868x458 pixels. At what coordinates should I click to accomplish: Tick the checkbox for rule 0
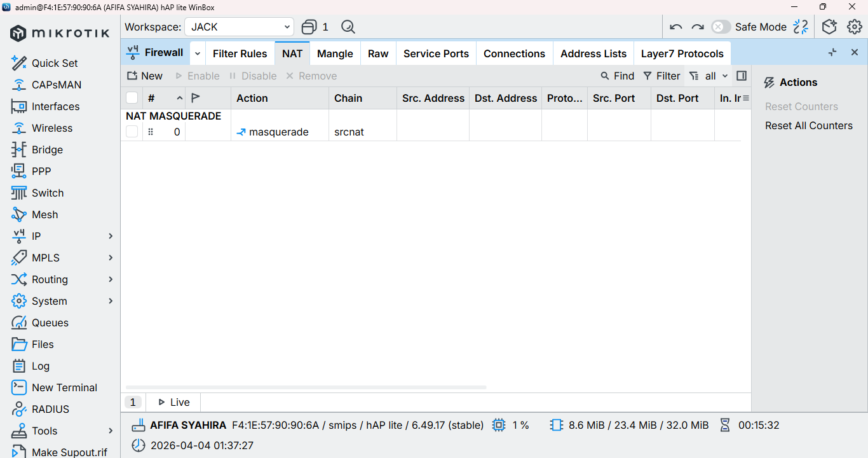point(132,132)
